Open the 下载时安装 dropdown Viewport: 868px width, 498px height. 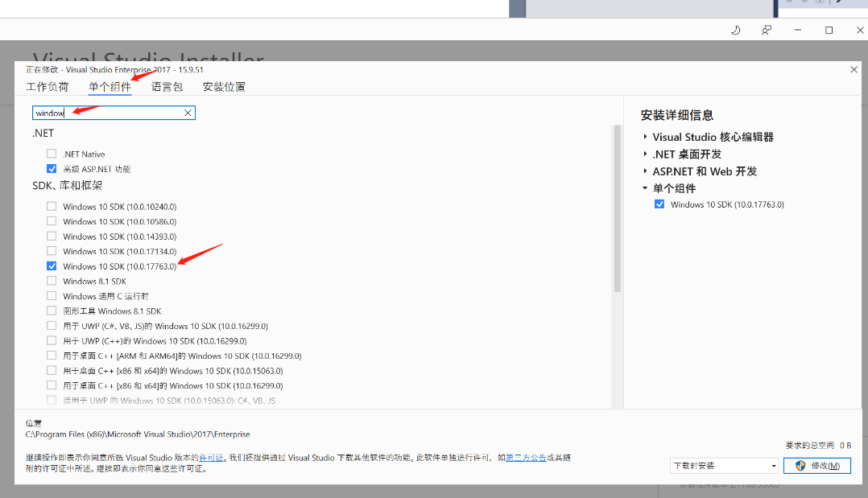pyautogui.click(x=724, y=465)
